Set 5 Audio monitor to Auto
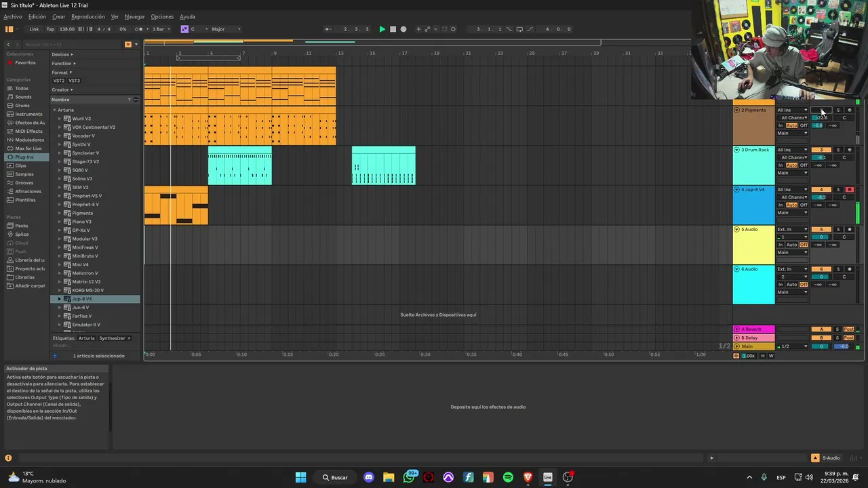Viewport: 868px width, 488px height. [x=791, y=245]
